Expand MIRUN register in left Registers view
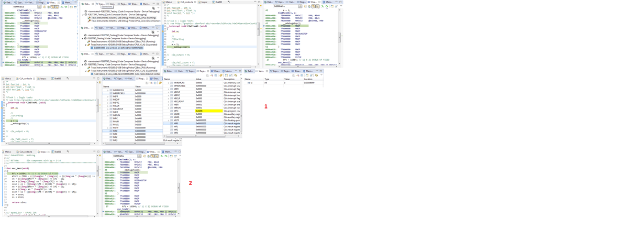 (108, 115)
